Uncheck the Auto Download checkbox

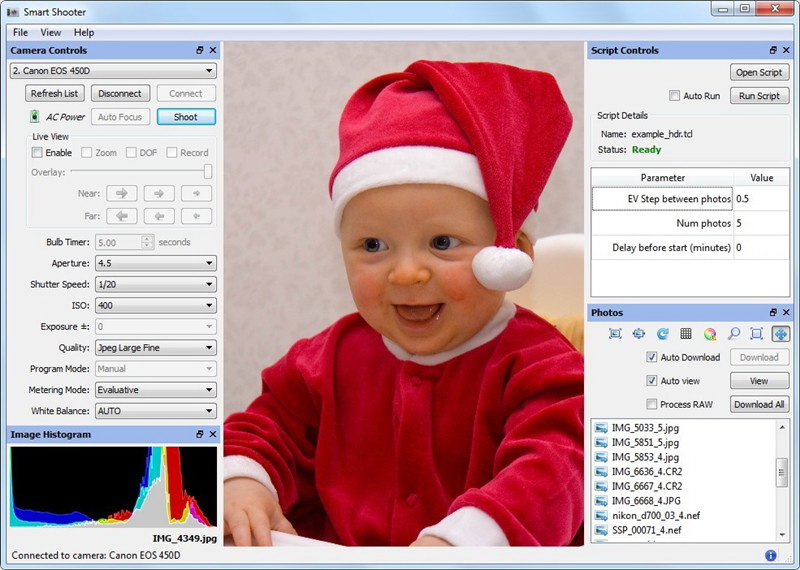pyautogui.click(x=652, y=357)
